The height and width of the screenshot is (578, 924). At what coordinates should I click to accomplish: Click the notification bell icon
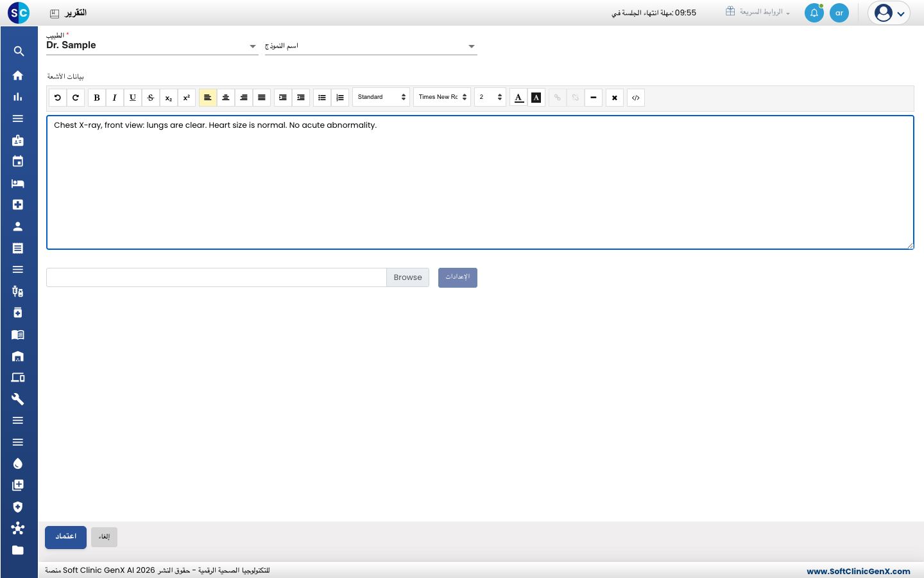[x=814, y=13]
